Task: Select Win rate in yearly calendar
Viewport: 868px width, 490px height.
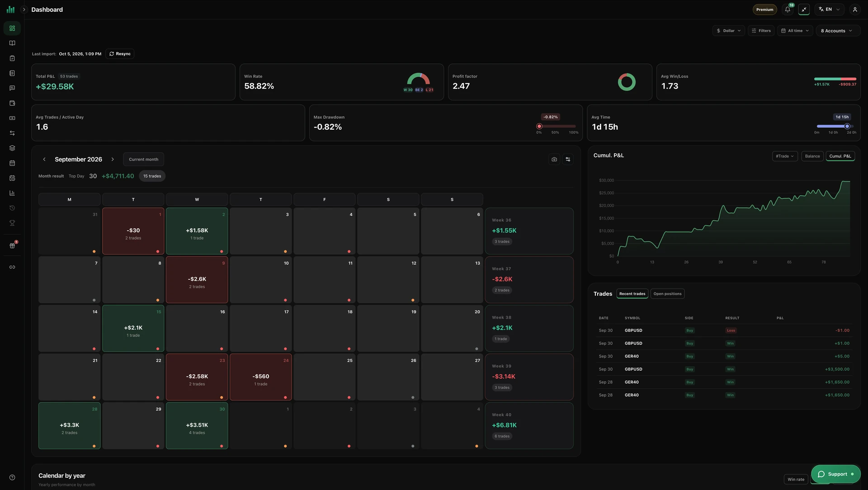Action: 796,479
